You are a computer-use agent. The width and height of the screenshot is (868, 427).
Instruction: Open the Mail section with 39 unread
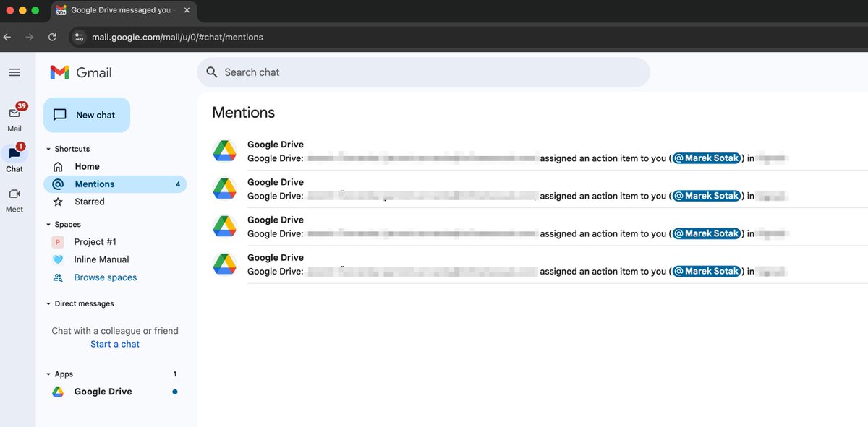point(14,118)
